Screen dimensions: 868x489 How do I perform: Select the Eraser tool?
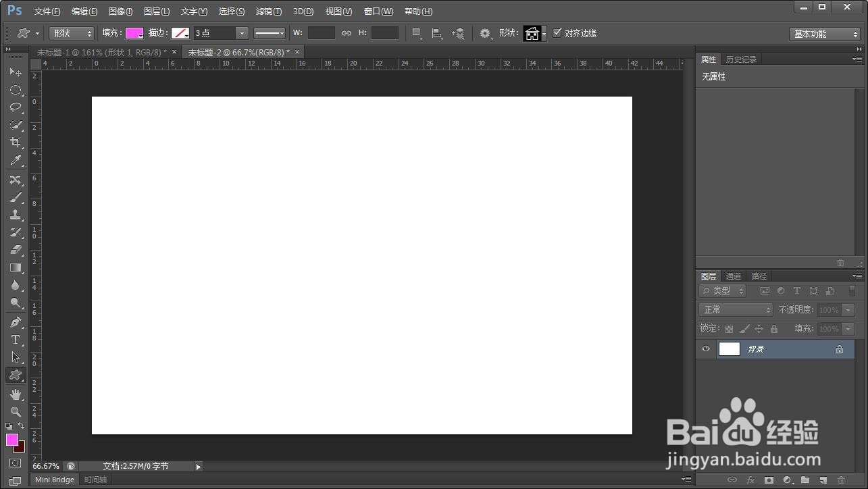click(x=16, y=250)
